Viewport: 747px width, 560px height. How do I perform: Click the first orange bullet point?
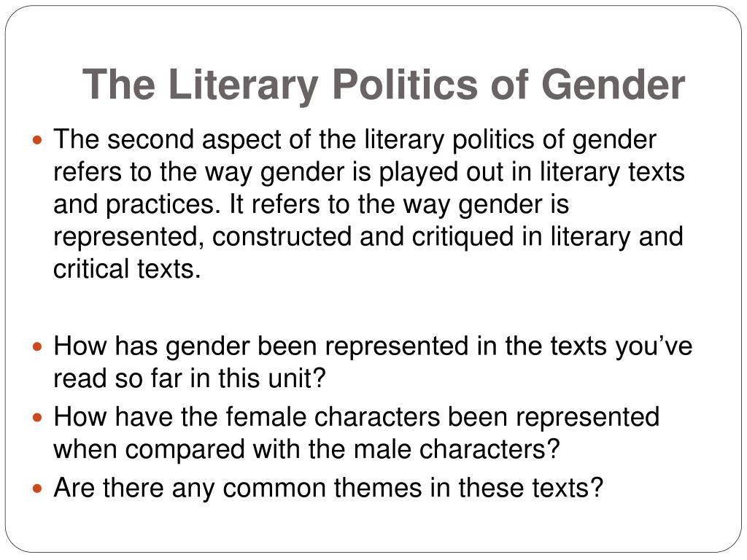(38, 141)
